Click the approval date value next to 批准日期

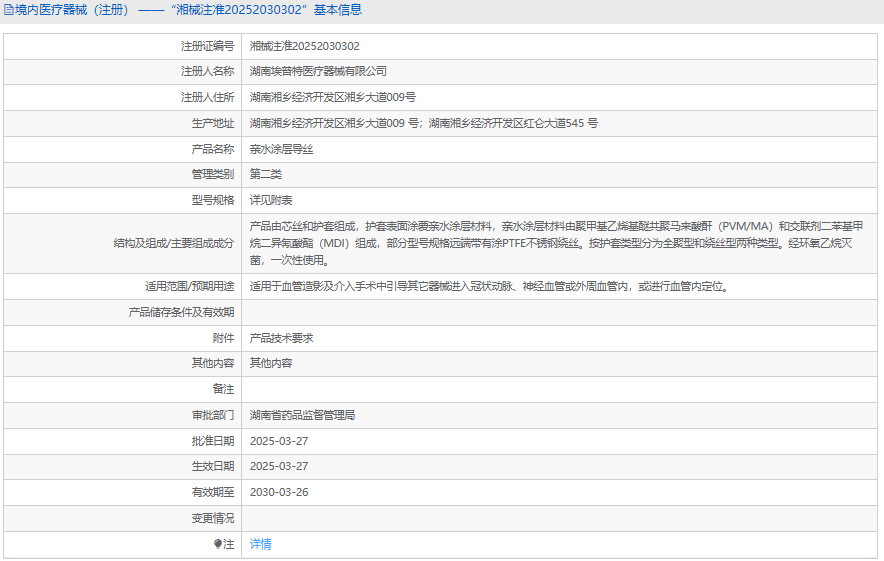click(x=279, y=441)
